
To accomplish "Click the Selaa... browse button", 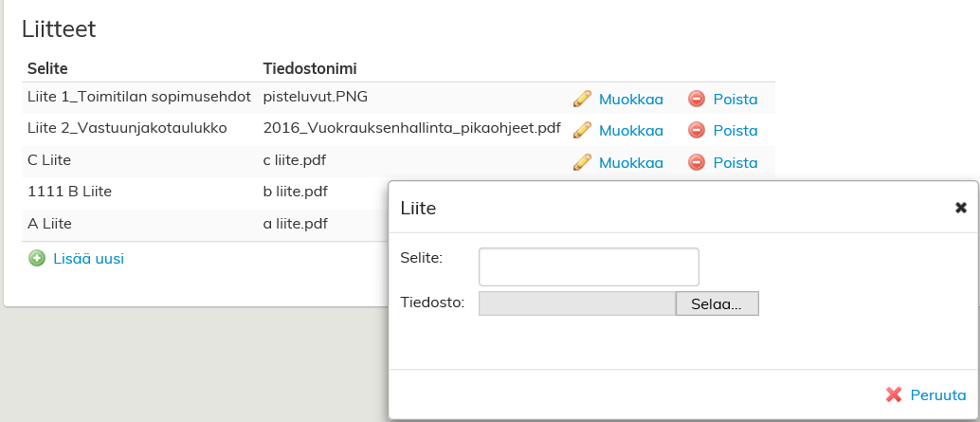I will [717, 303].
